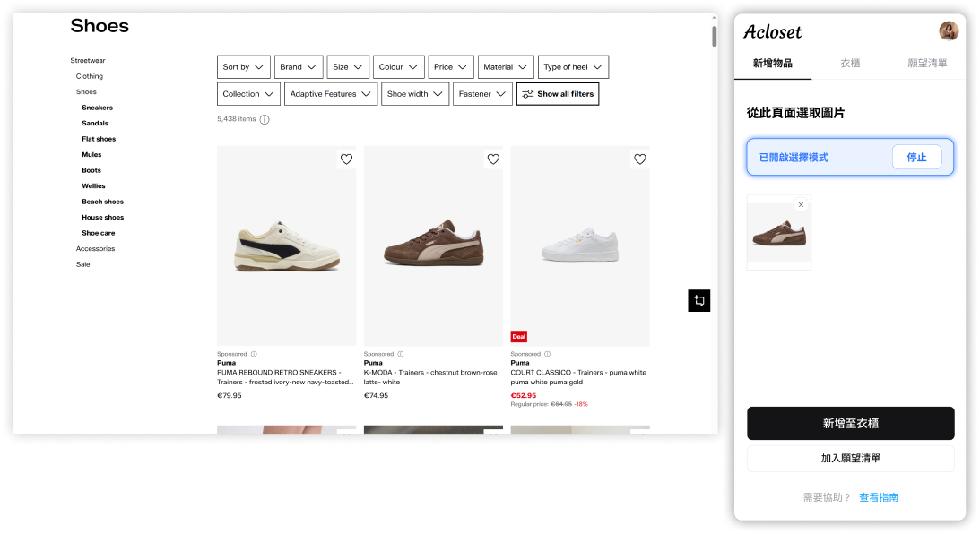Screen dimensions: 980x534
Task: Select Mules subcategory
Action: click(x=91, y=154)
